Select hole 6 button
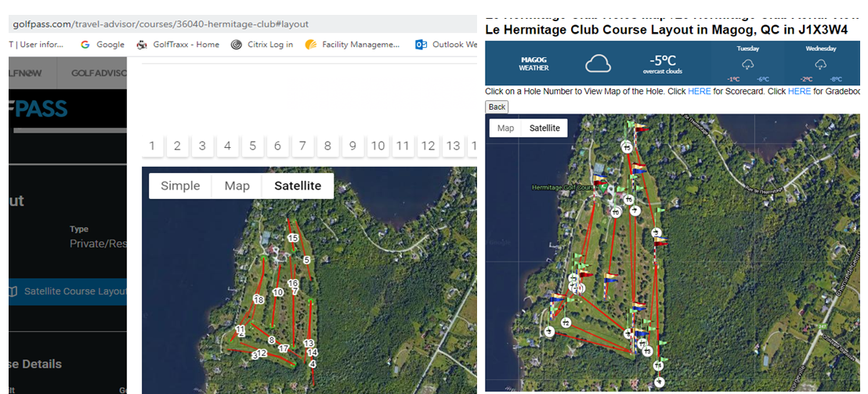 [x=277, y=146]
